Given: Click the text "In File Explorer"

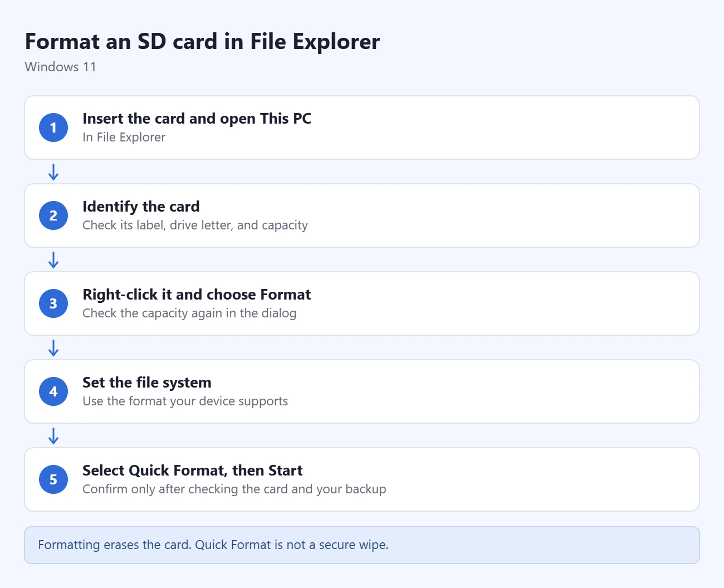Looking at the screenshot, I should coord(124,137).
